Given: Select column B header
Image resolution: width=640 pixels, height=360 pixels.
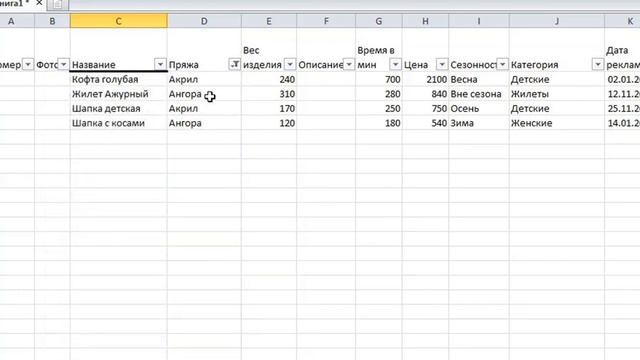Looking at the screenshot, I should [x=52, y=21].
